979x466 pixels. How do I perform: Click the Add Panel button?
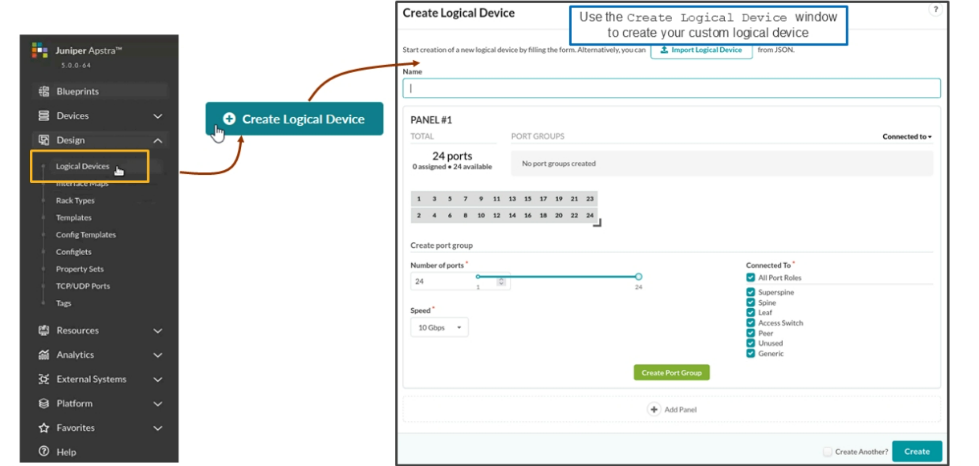point(672,410)
